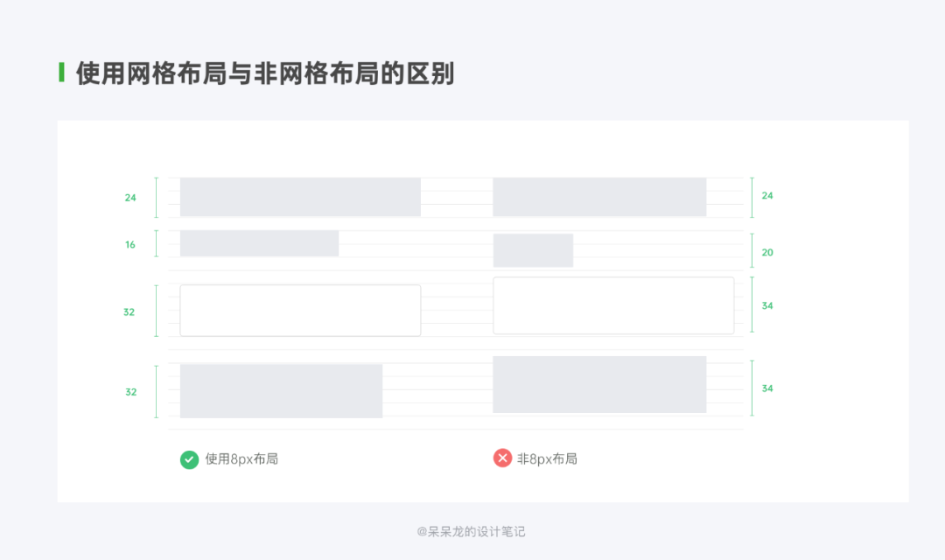Click the green 20 measurement label
Viewport: 945px width, 560px height.
tap(767, 253)
